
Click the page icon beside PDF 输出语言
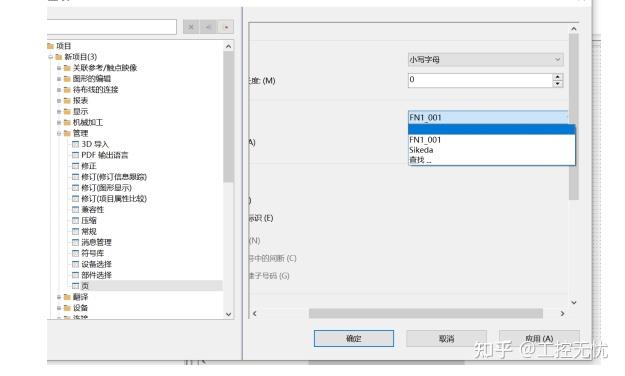click(75, 155)
